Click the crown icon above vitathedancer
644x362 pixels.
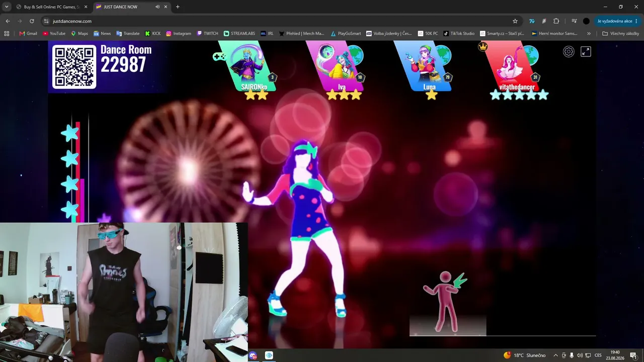point(483,47)
